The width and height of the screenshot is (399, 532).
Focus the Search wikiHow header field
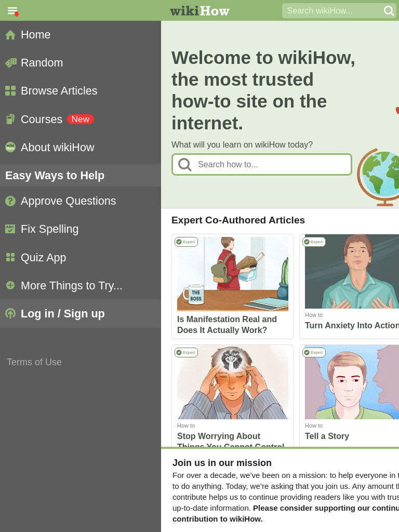click(x=332, y=11)
